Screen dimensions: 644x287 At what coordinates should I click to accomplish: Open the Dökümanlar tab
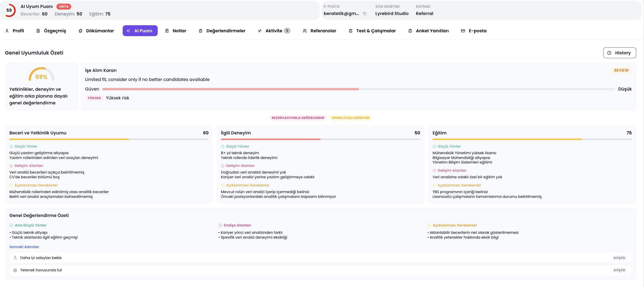(x=96, y=31)
